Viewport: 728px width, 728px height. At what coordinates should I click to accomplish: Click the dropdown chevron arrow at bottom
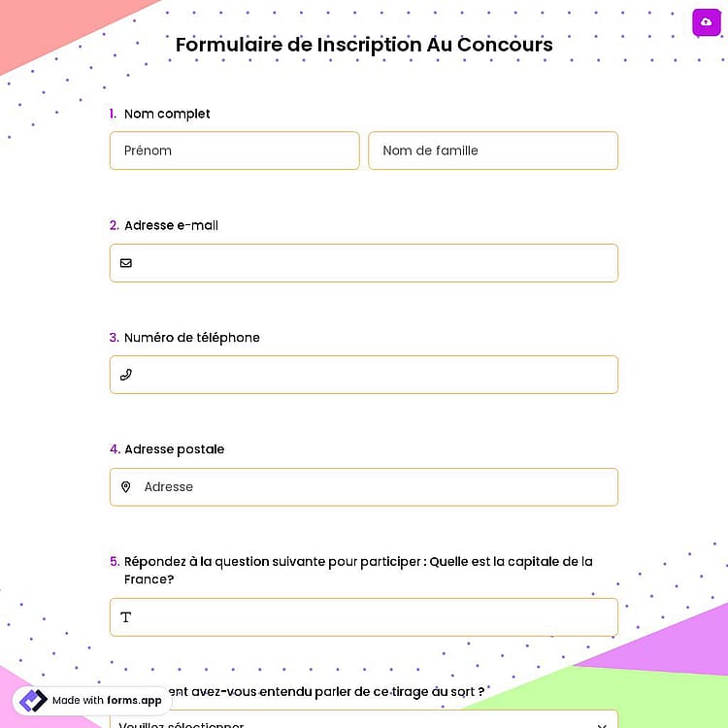coord(602,725)
